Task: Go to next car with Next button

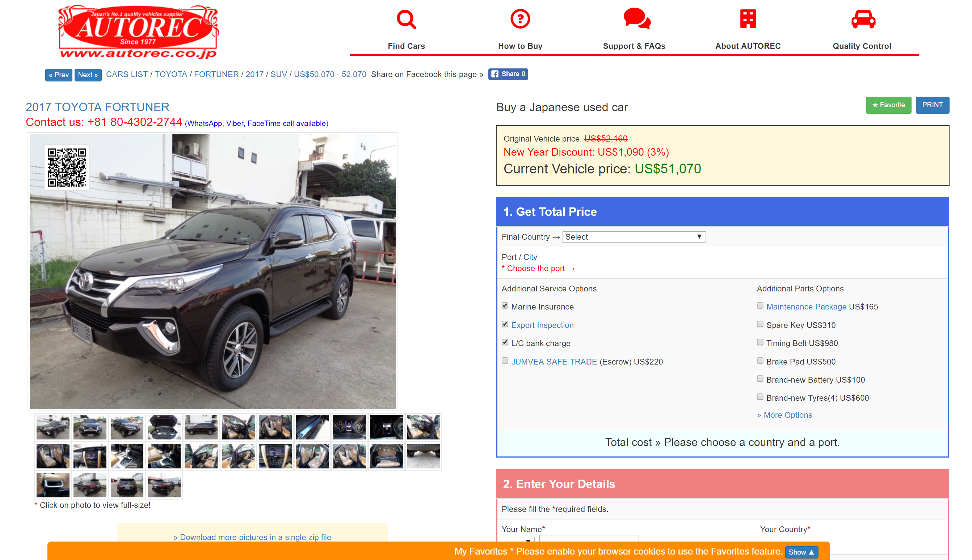Action: [x=88, y=75]
